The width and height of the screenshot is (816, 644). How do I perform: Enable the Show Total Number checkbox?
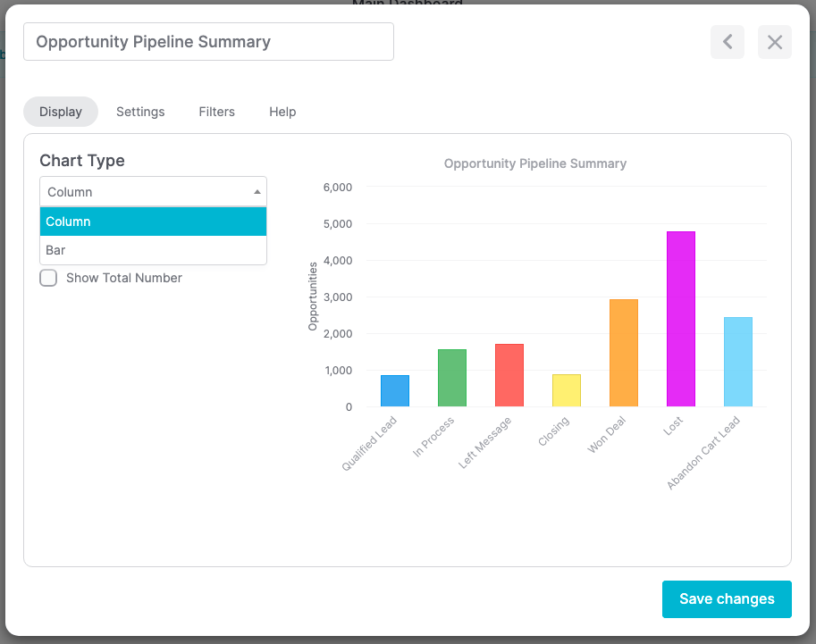pos(48,278)
